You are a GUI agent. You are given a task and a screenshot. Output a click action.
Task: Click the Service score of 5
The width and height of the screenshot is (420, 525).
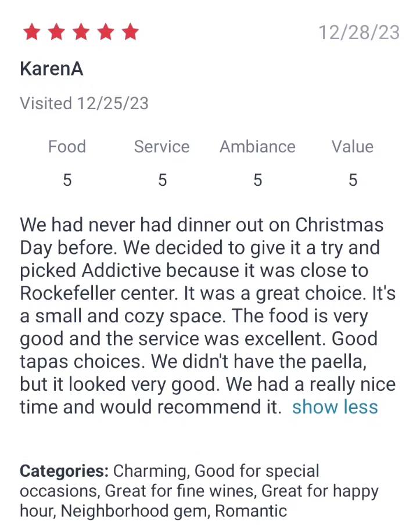(x=162, y=181)
